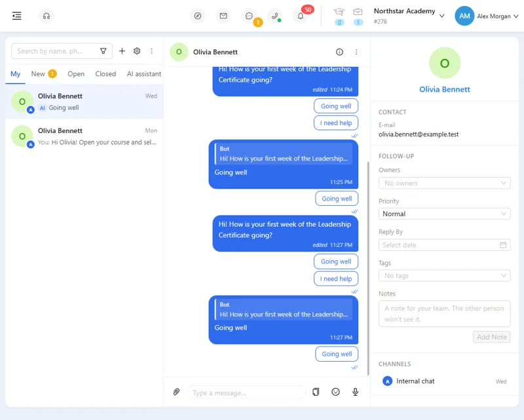Click I need help under 11:27 PM edited message
The height and width of the screenshot is (420, 524).
click(x=336, y=278)
